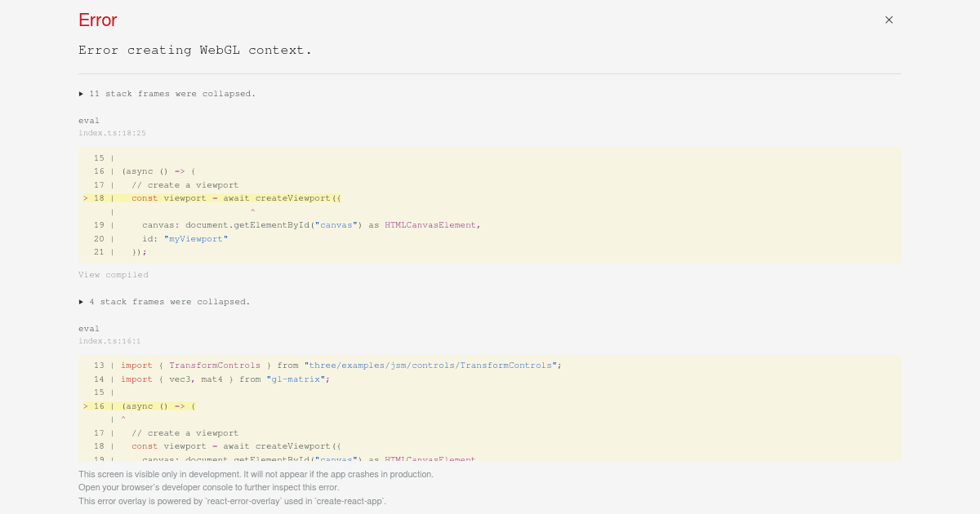Image resolution: width=980 pixels, height=514 pixels.
Task: Click the error message text
Action: [x=195, y=50]
